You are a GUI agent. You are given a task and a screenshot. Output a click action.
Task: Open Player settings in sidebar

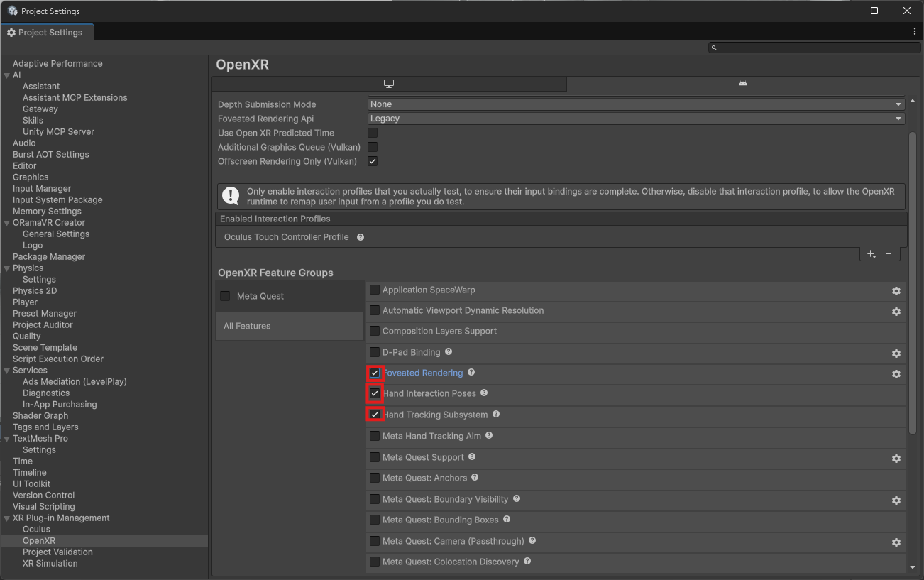pos(25,302)
